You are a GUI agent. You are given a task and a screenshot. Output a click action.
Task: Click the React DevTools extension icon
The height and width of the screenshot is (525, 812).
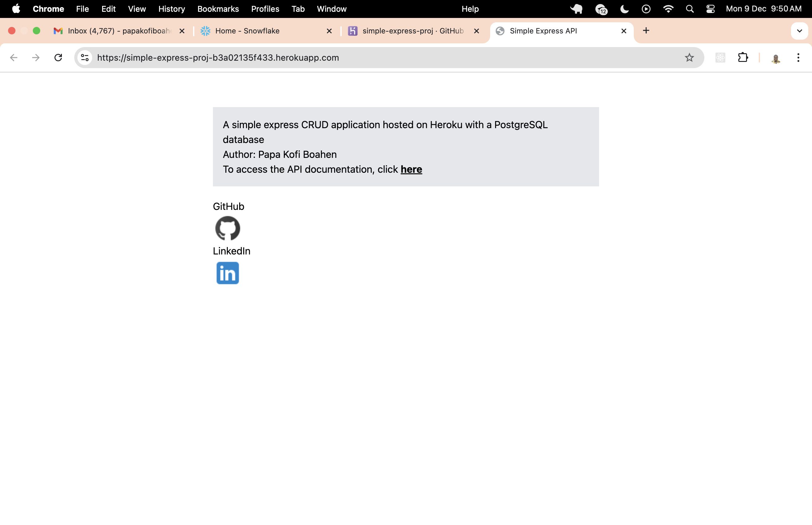[x=720, y=58]
